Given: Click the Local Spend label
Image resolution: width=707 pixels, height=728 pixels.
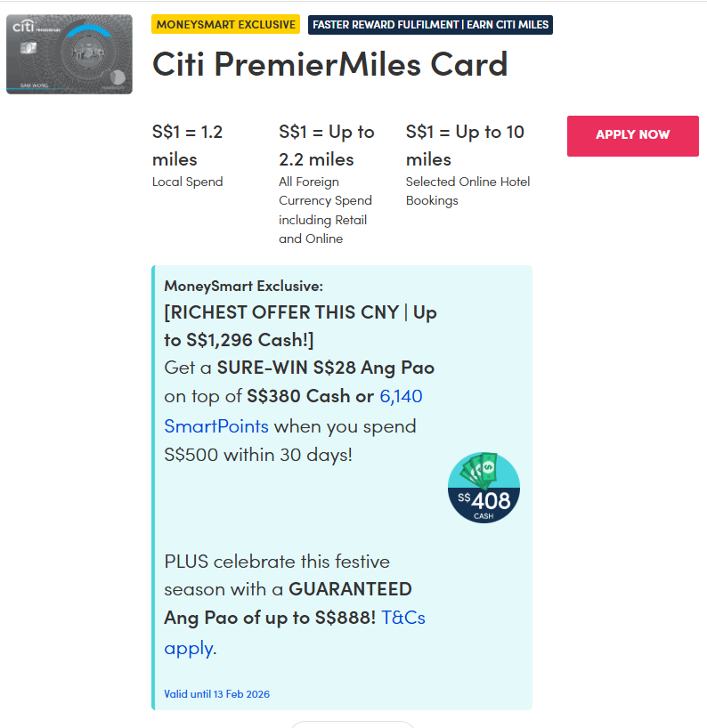Looking at the screenshot, I should click(x=187, y=182).
